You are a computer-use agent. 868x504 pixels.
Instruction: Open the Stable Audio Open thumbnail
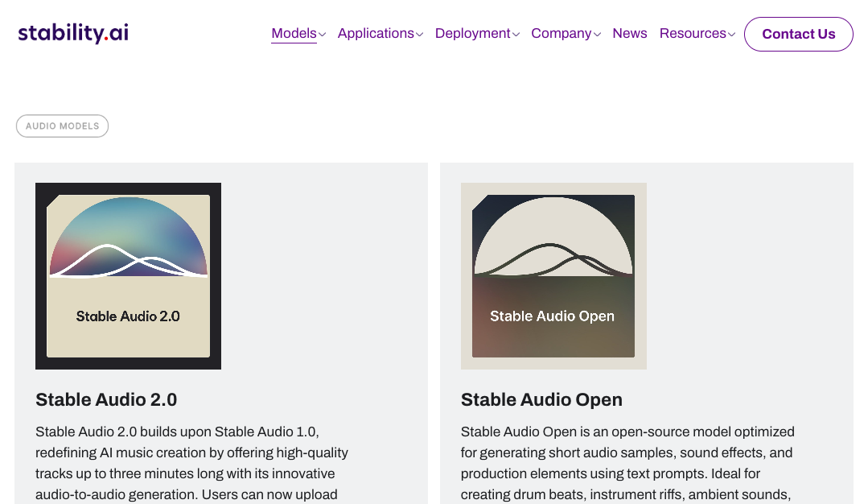tap(553, 276)
